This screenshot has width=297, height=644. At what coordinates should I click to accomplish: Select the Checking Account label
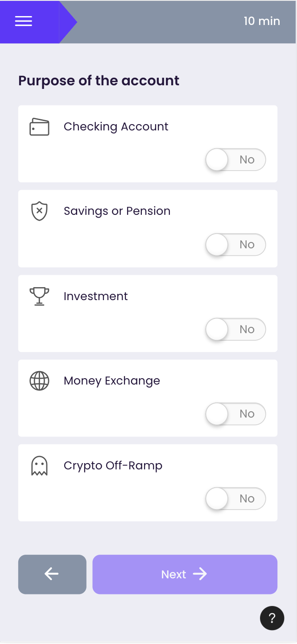pyautogui.click(x=116, y=127)
